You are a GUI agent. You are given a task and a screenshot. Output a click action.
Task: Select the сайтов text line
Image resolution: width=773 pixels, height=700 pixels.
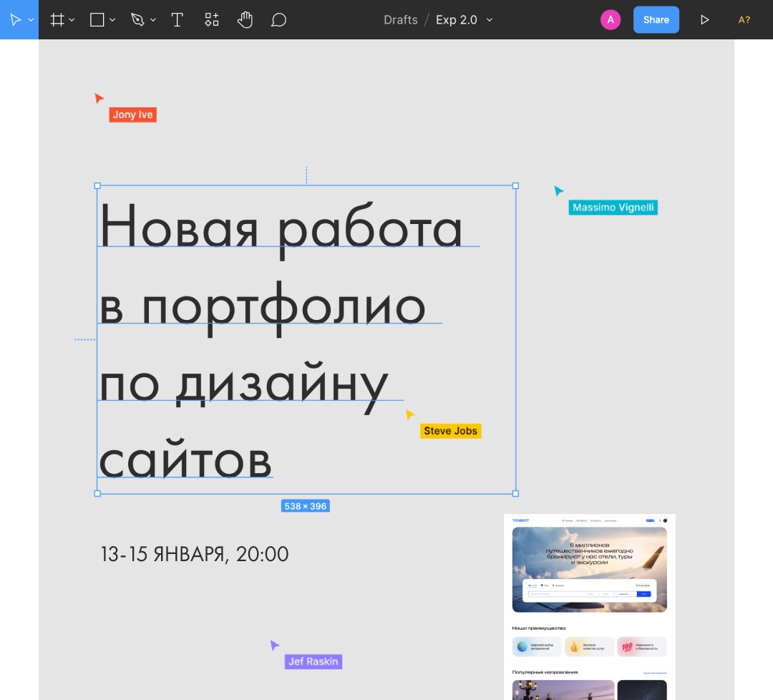(x=185, y=460)
